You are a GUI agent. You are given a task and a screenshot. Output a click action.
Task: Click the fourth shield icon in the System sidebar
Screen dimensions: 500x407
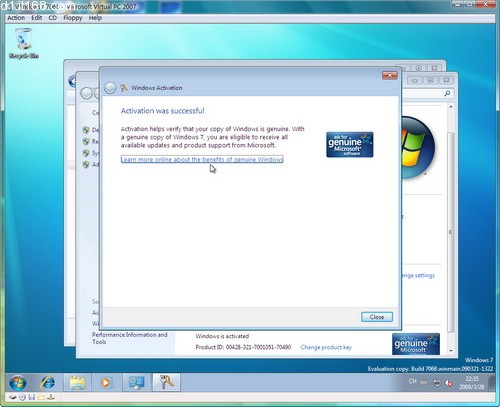pos(86,164)
